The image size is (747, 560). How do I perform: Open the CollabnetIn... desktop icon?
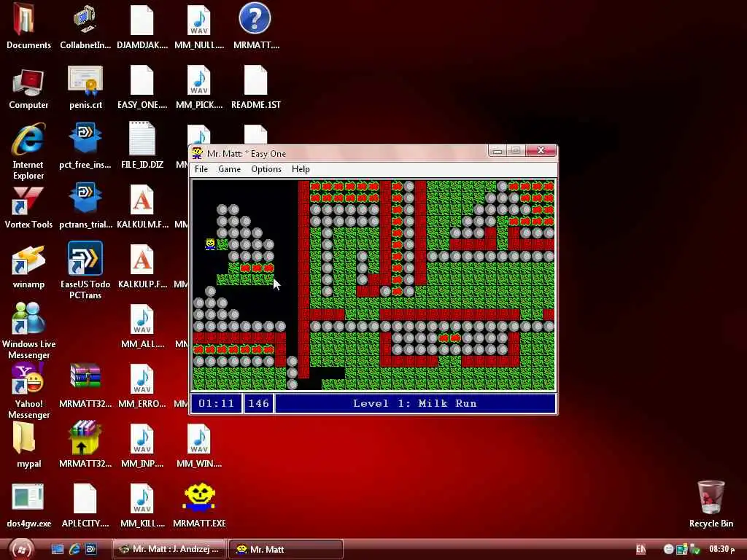click(85, 26)
